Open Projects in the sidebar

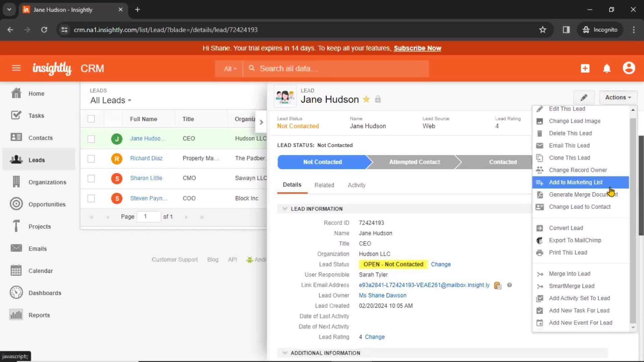39,226
